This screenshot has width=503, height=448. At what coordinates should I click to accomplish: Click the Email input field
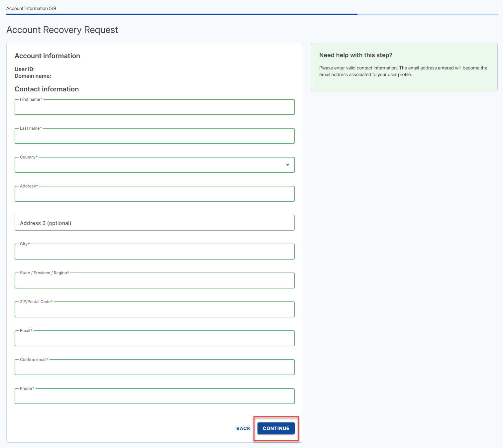pyautogui.click(x=154, y=338)
